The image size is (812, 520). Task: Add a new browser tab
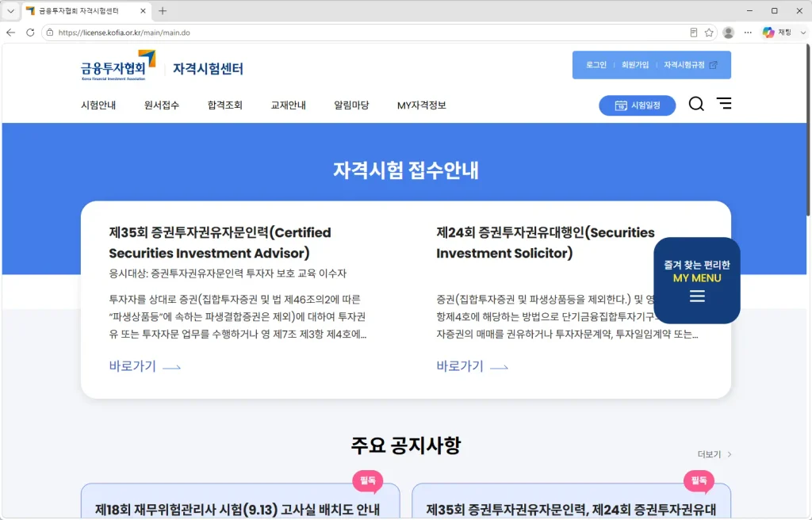tap(163, 11)
